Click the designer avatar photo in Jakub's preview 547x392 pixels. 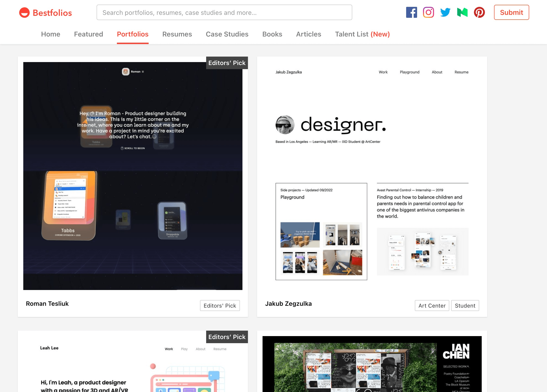click(x=285, y=125)
